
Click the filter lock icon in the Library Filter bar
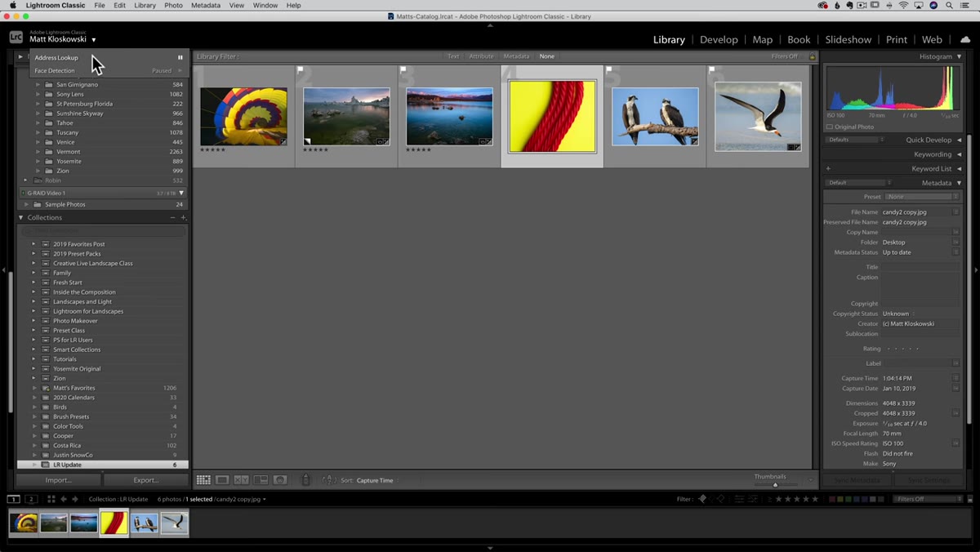(812, 56)
